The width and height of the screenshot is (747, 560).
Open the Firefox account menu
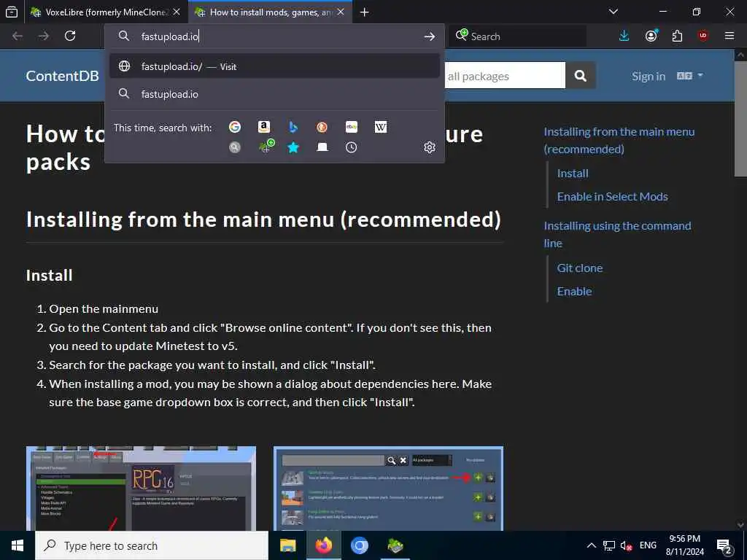tap(651, 36)
